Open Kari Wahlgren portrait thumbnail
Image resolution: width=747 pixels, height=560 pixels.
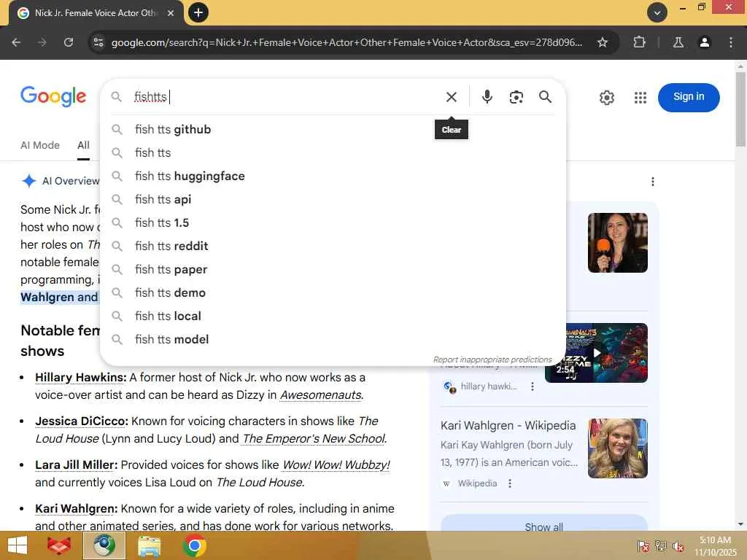(617, 448)
